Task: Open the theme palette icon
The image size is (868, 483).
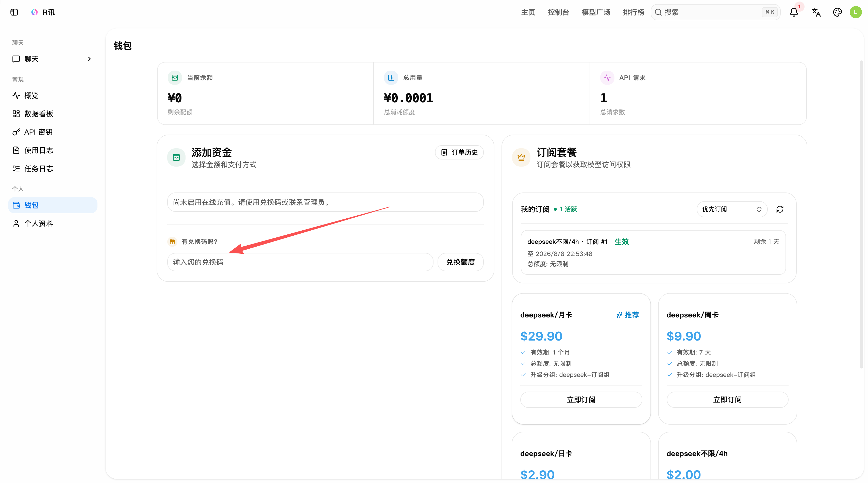Action: pyautogui.click(x=837, y=12)
